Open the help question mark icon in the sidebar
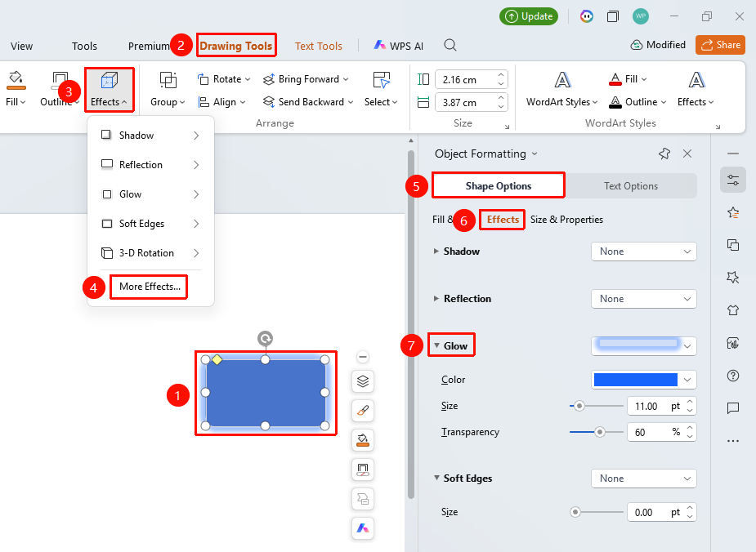 coord(733,376)
